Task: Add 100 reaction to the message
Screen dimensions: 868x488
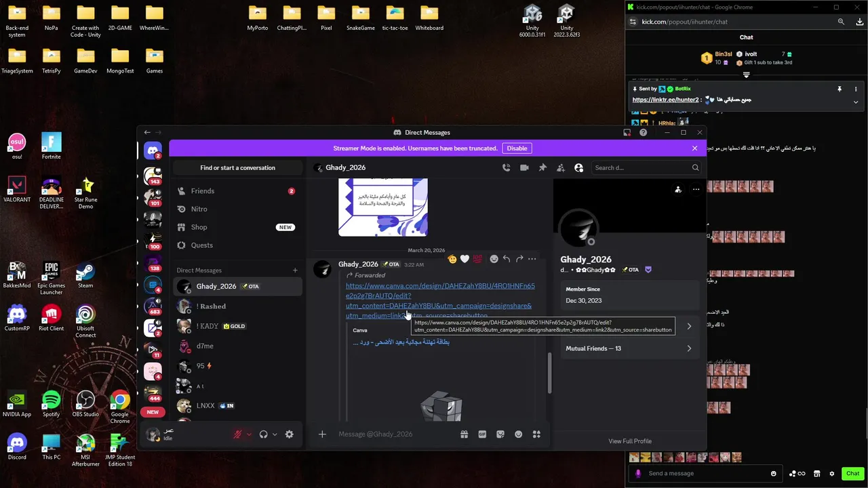Action: [477, 259]
